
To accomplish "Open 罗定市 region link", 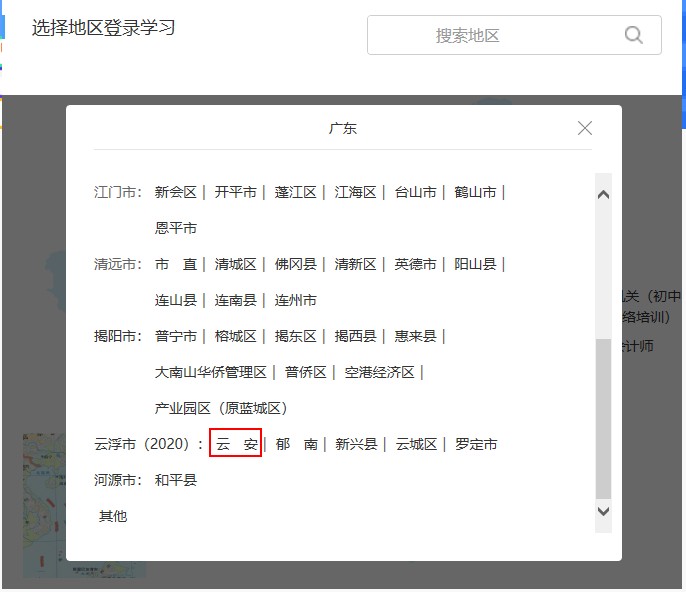I will click(x=476, y=444).
